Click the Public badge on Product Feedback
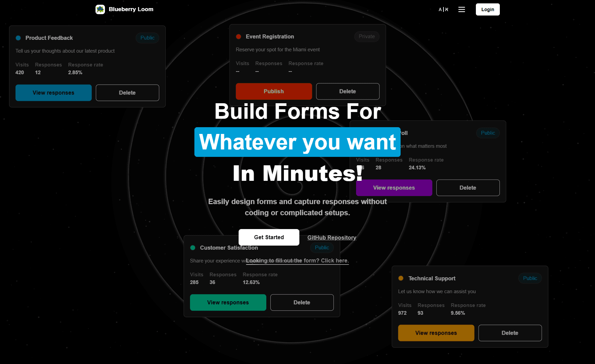 [x=147, y=38]
